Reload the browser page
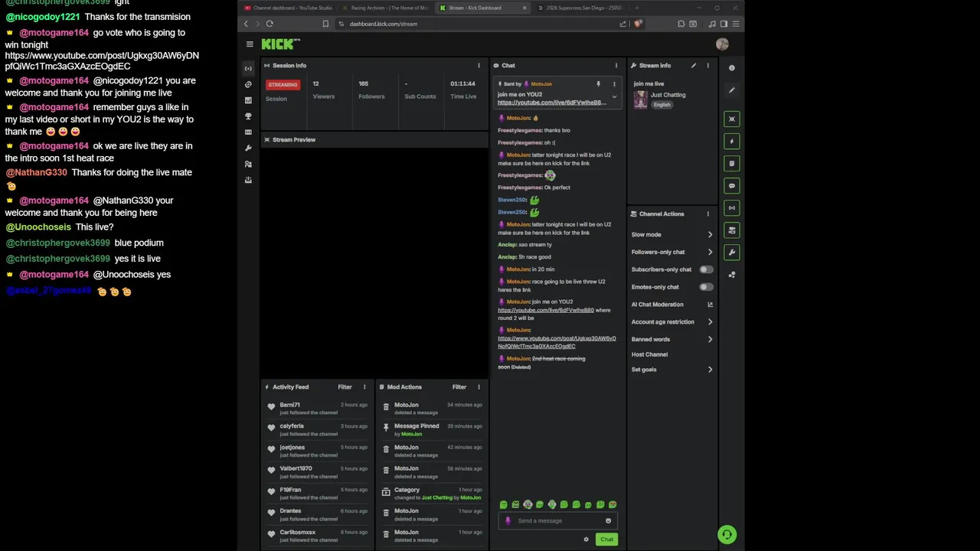 coord(269,24)
